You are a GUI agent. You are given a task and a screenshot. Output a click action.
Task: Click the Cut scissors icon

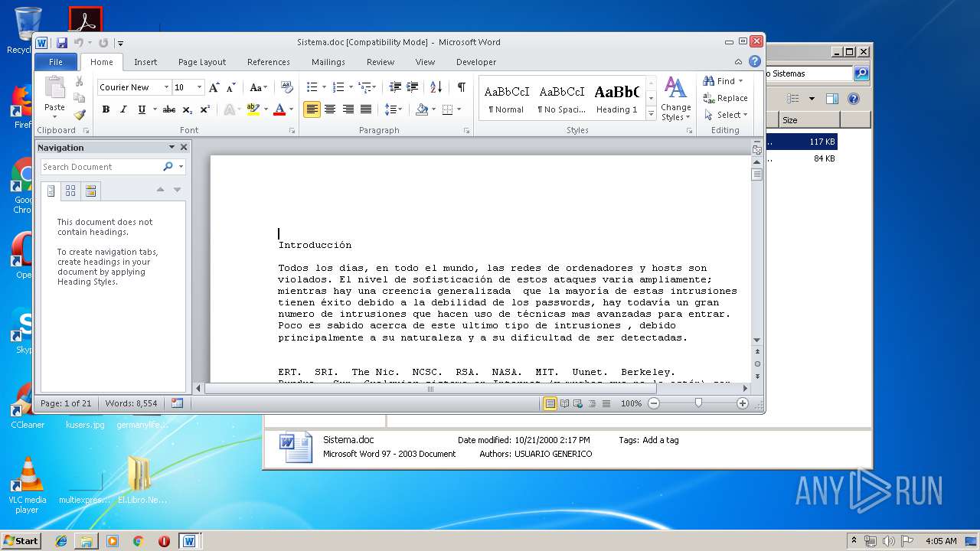[x=79, y=81]
